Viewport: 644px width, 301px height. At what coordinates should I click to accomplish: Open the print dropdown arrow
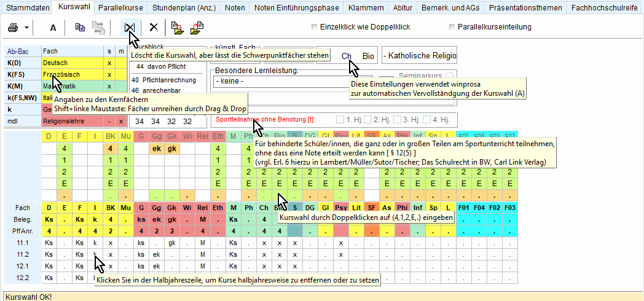coord(26,28)
